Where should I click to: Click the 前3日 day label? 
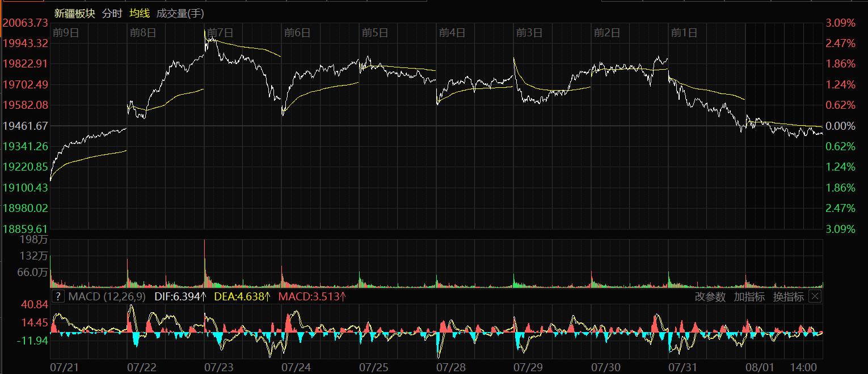(529, 33)
